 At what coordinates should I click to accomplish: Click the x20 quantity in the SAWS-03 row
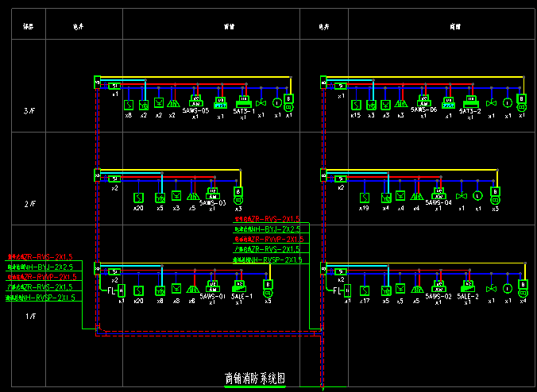pos(138,208)
